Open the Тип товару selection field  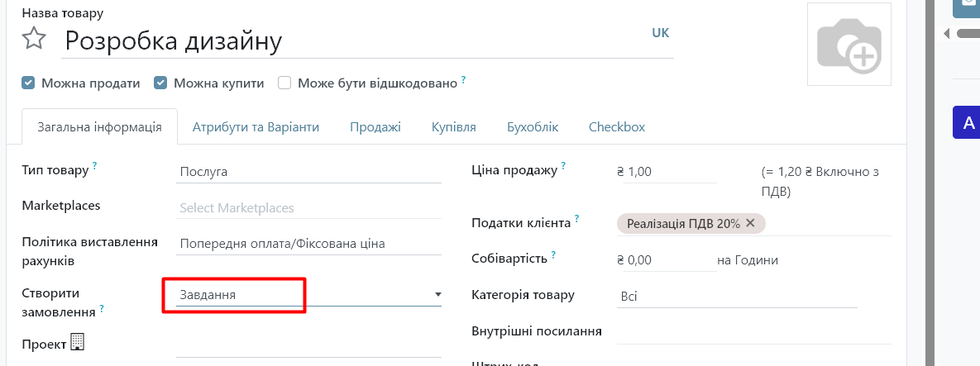tap(309, 172)
